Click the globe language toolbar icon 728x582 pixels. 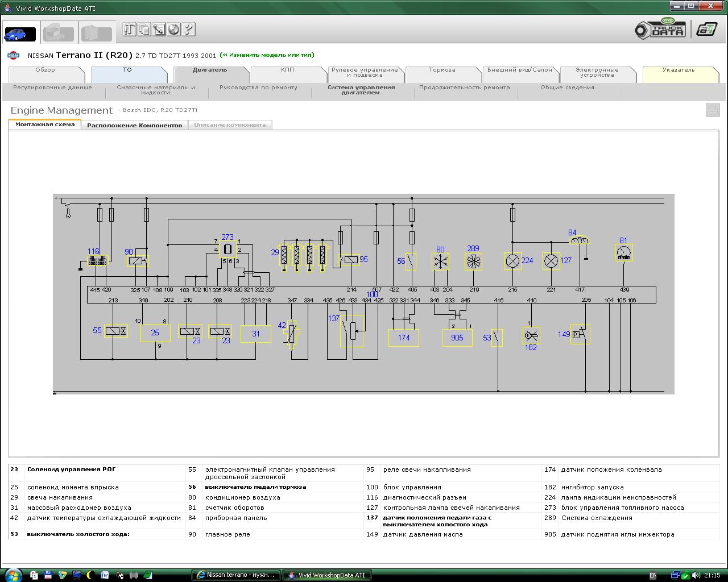(174, 30)
